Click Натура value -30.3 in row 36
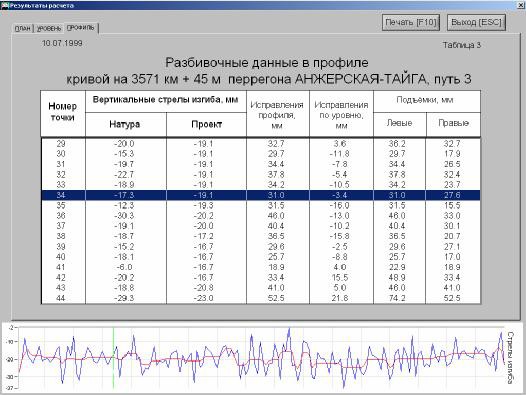The image size is (526, 395). (124, 215)
